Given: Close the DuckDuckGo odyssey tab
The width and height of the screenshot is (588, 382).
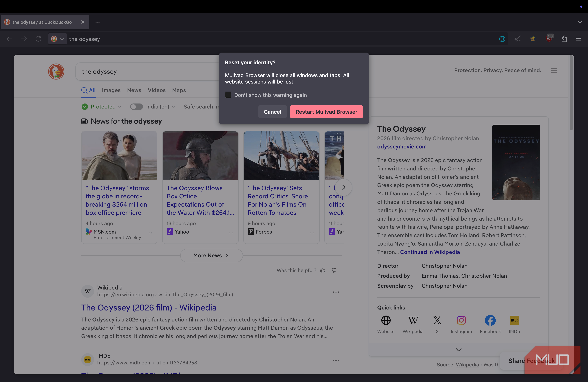Looking at the screenshot, I should click(83, 22).
